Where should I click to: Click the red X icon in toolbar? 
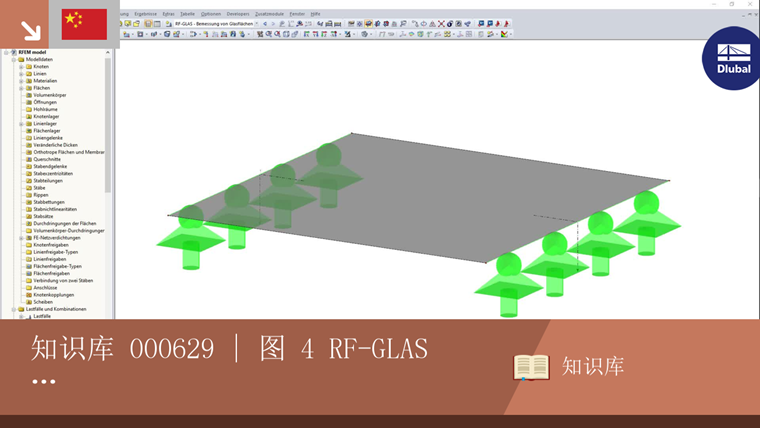(441, 23)
